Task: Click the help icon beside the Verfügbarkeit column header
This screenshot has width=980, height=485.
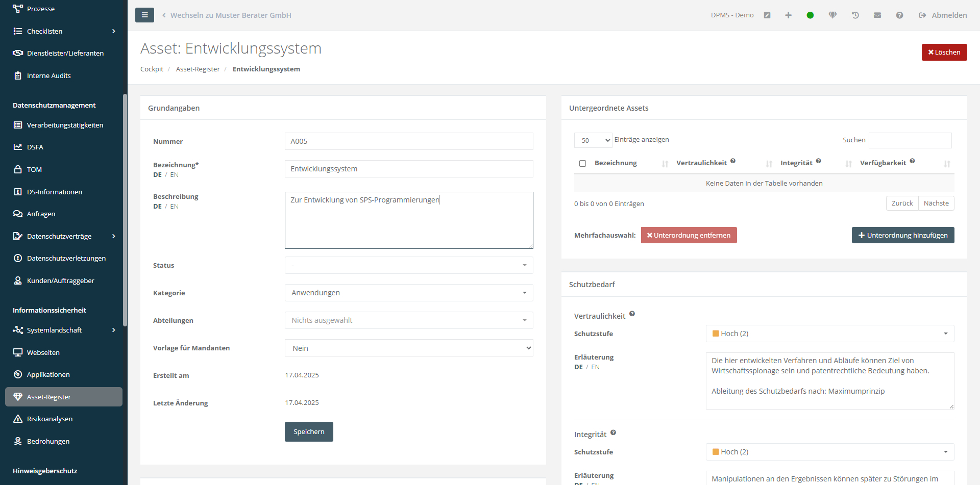Action: (x=912, y=161)
